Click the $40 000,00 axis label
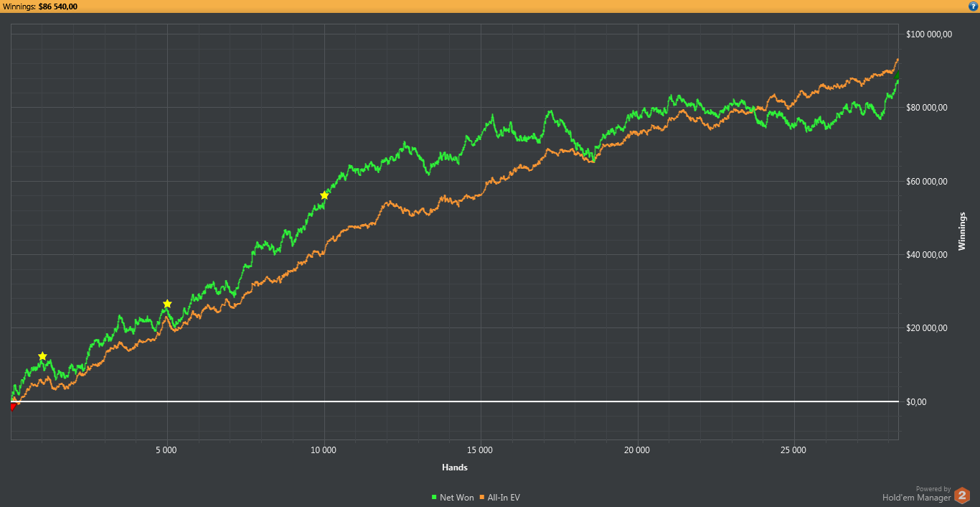This screenshot has width=980, height=507. click(927, 255)
